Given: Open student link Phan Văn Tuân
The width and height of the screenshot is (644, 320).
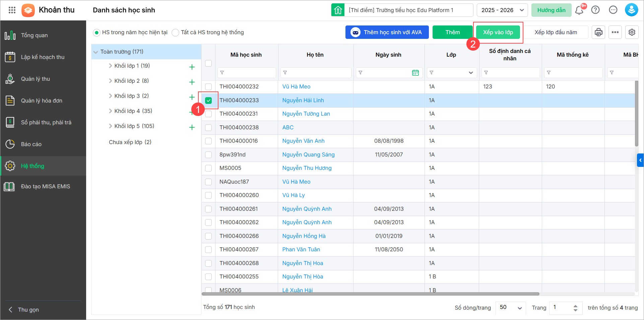Looking at the screenshot, I should coord(301,250).
